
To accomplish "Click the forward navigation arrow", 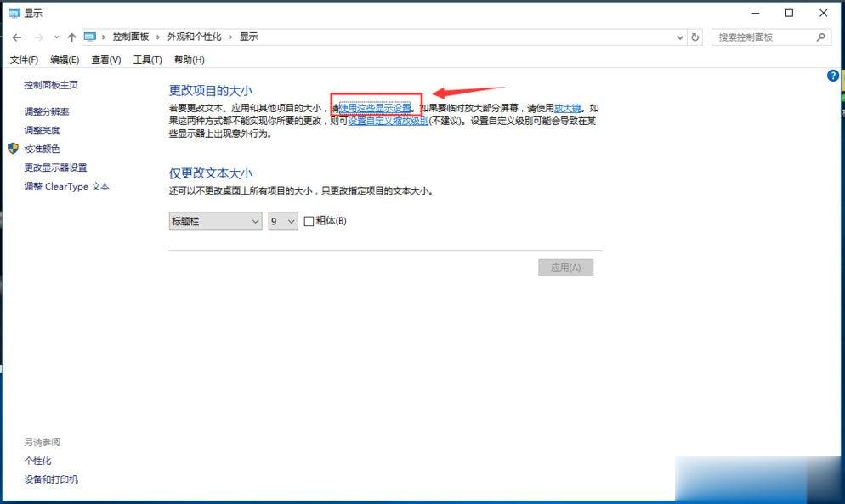I will point(39,37).
